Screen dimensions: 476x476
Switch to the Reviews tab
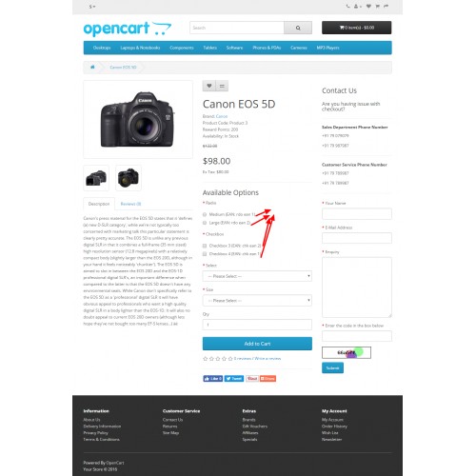[x=130, y=204]
